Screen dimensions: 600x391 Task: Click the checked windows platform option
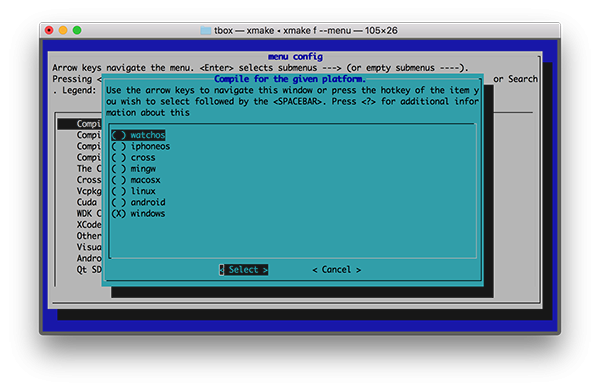[138, 213]
